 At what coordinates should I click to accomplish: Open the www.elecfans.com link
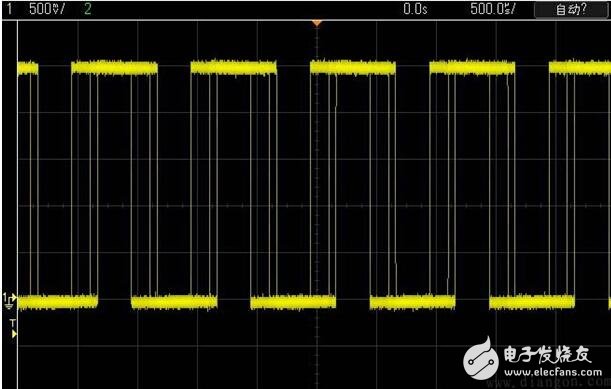553,372
